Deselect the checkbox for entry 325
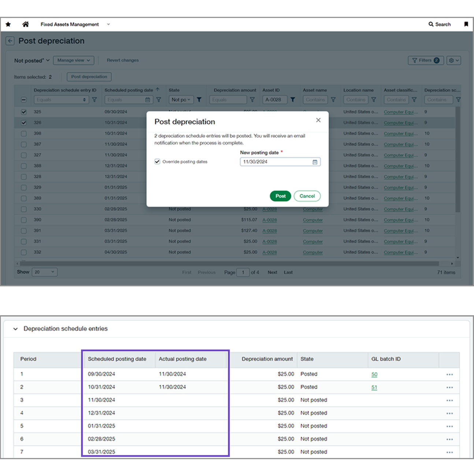The image size is (474, 476). [24, 112]
